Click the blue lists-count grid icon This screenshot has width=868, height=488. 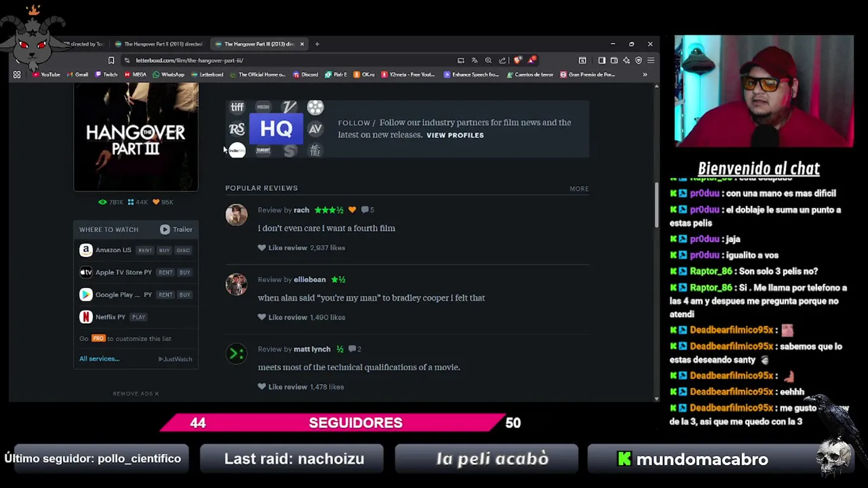132,202
